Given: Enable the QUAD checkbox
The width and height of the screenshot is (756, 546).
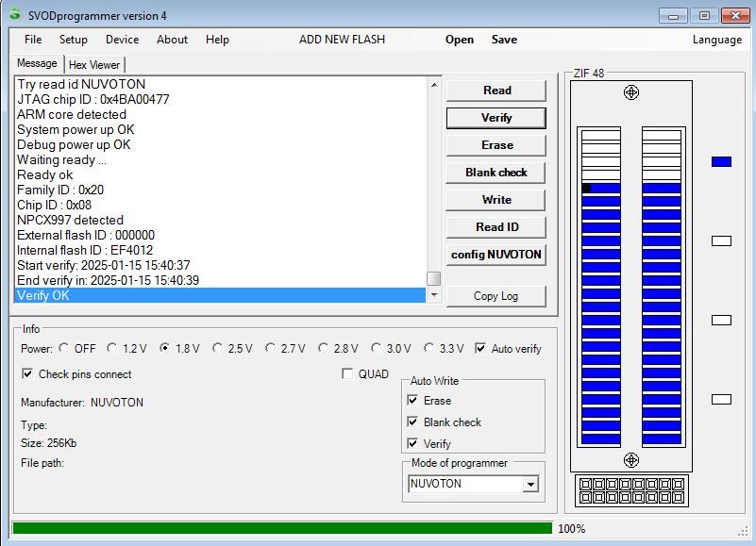Looking at the screenshot, I should 347,374.
